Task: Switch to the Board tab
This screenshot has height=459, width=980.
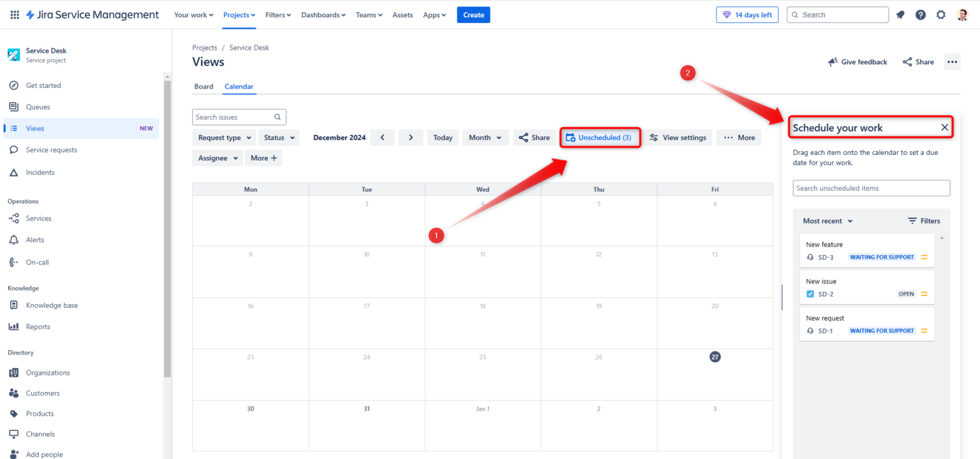Action: [204, 86]
